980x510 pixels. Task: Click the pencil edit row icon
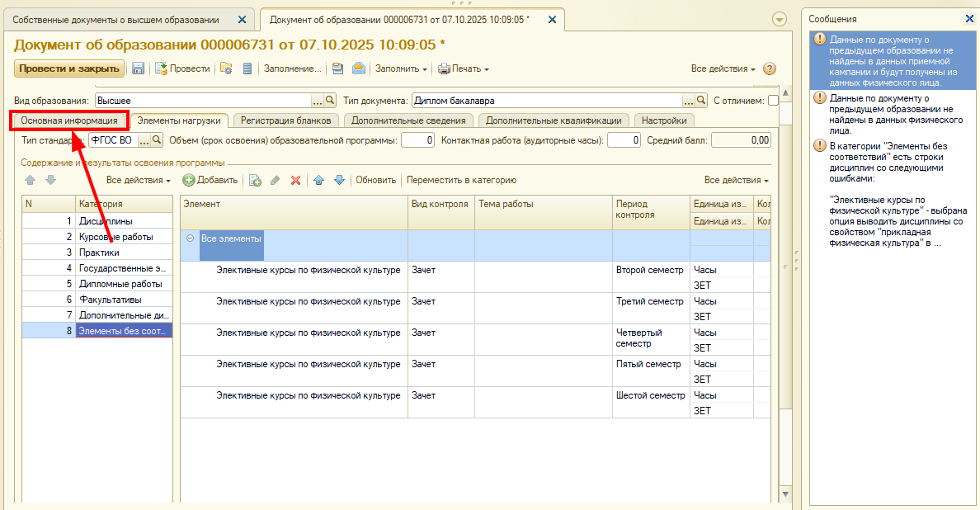coord(276,180)
